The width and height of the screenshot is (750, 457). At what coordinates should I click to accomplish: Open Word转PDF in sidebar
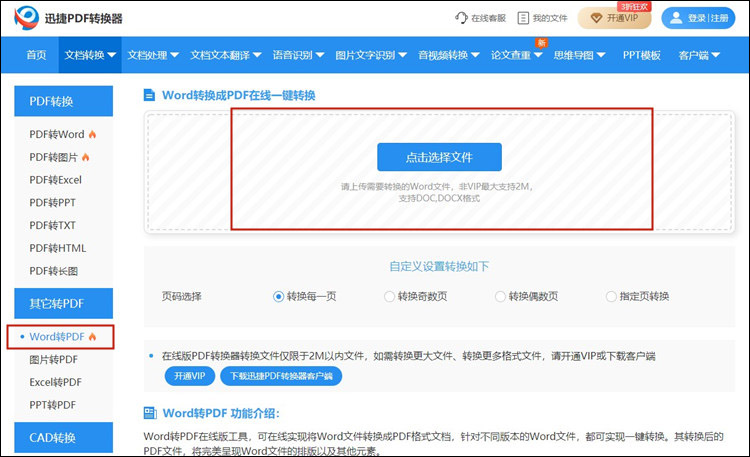(57, 337)
